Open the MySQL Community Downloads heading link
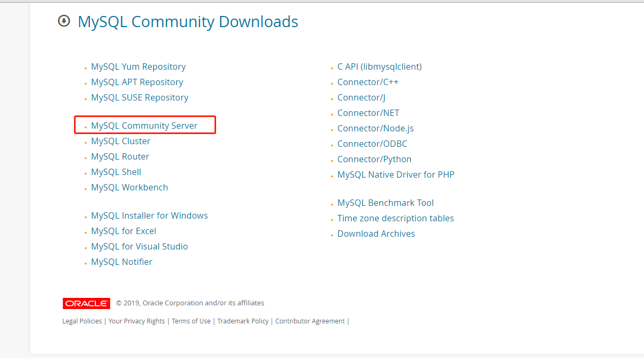 pos(188,22)
